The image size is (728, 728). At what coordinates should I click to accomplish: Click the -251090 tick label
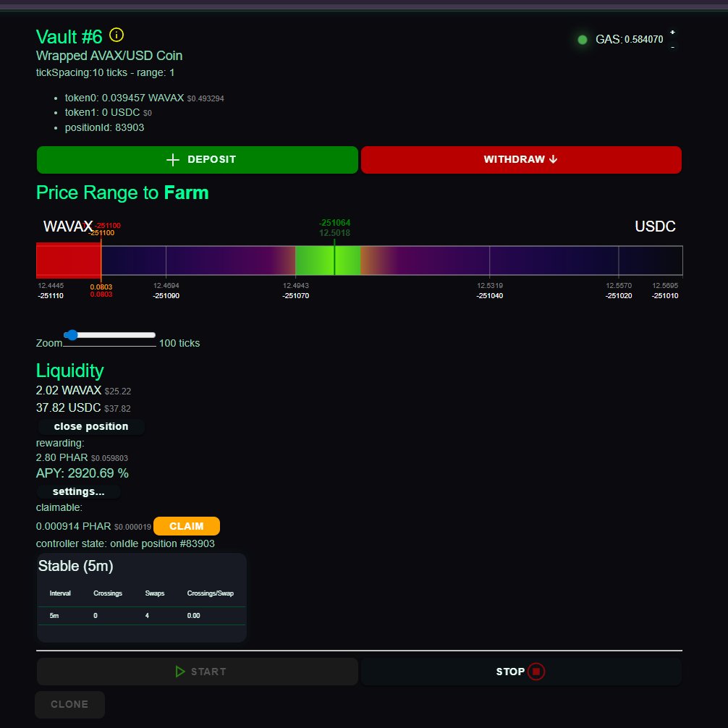[x=166, y=296]
